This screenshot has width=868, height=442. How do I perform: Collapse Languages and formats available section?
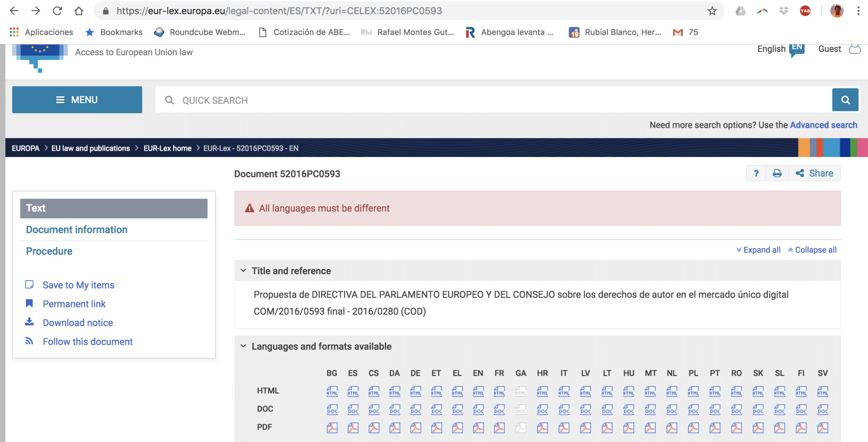coord(243,346)
